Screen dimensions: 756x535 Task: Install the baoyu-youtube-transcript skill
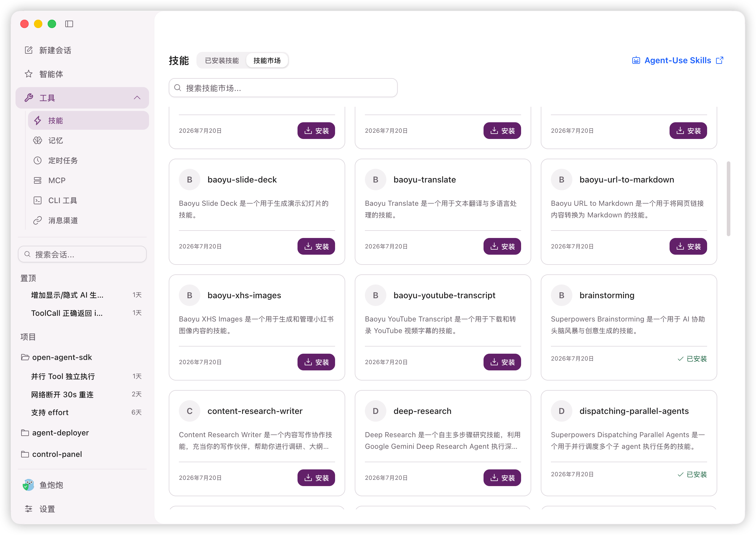[502, 362]
